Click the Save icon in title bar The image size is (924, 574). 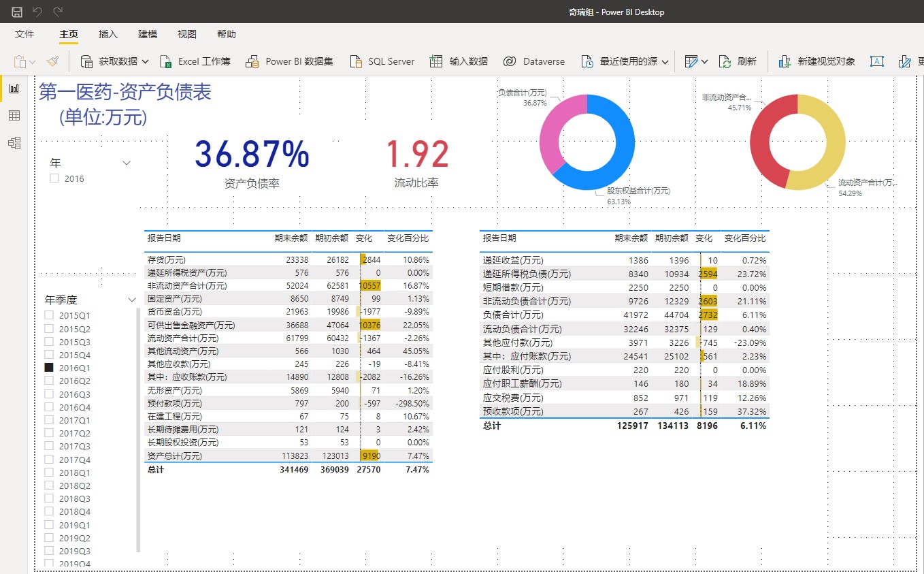tap(17, 12)
